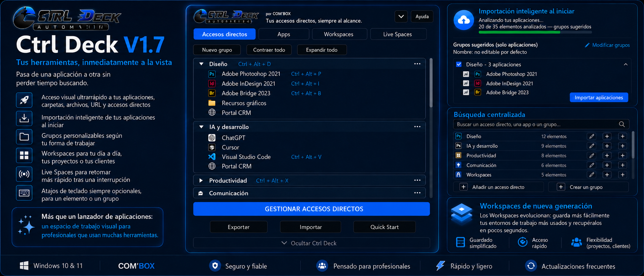Image resolution: width=644 pixels, height=276 pixels.
Task: Open the three-dot menu of the Diseño group
Action: pyautogui.click(x=417, y=64)
